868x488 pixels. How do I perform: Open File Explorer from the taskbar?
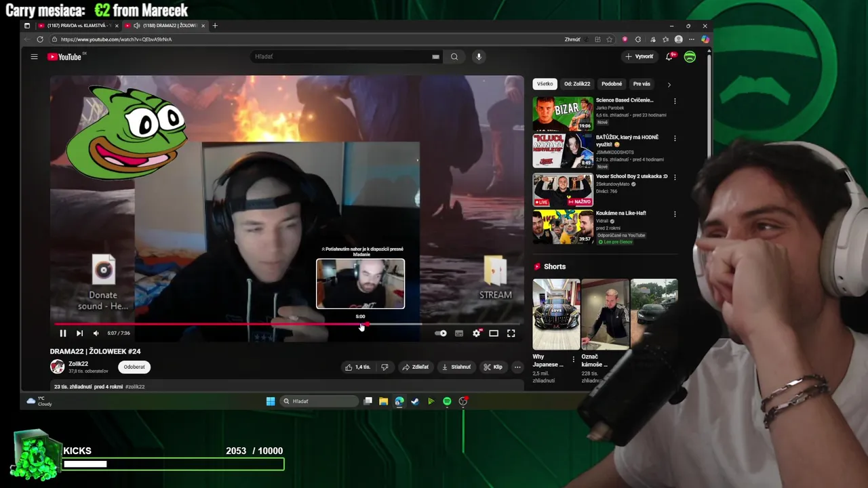click(383, 401)
